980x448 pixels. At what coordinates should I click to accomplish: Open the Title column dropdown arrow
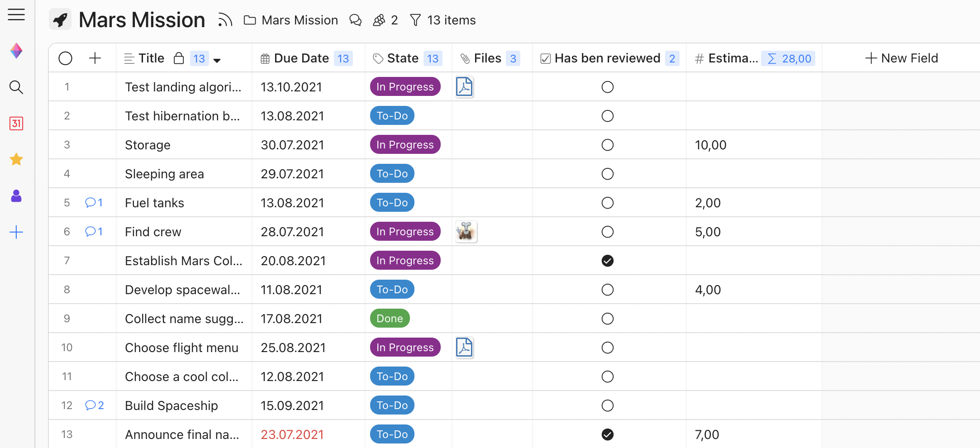click(218, 59)
